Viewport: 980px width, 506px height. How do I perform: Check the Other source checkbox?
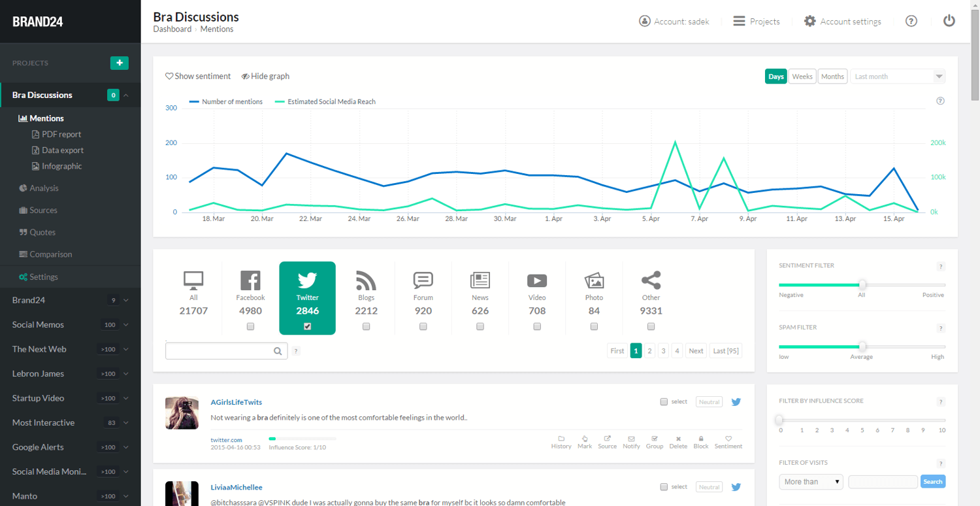(651, 326)
